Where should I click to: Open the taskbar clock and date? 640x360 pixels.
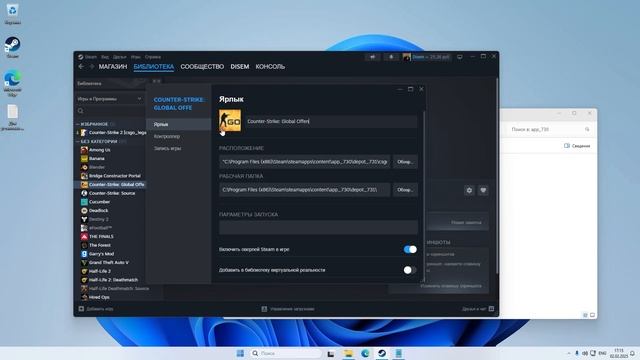tap(619, 353)
